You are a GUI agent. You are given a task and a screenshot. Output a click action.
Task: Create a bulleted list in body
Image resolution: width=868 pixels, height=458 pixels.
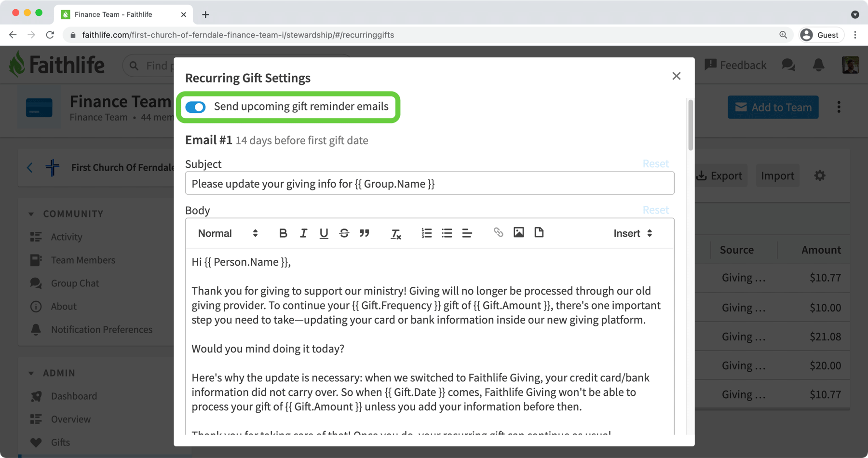coord(447,233)
